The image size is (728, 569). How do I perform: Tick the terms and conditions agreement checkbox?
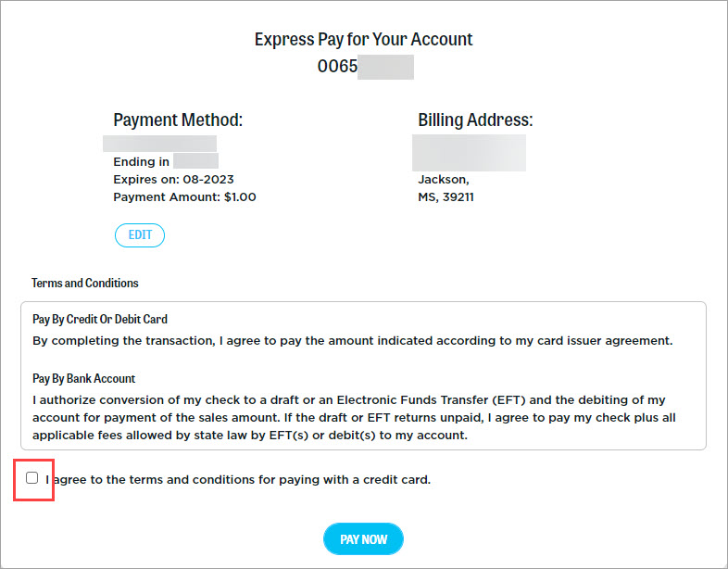32,478
